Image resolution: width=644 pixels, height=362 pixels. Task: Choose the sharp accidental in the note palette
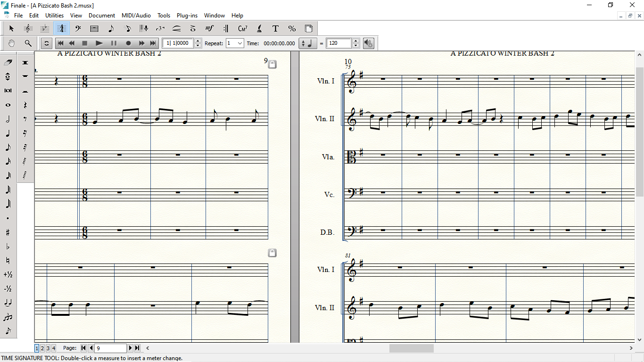[8, 232]
